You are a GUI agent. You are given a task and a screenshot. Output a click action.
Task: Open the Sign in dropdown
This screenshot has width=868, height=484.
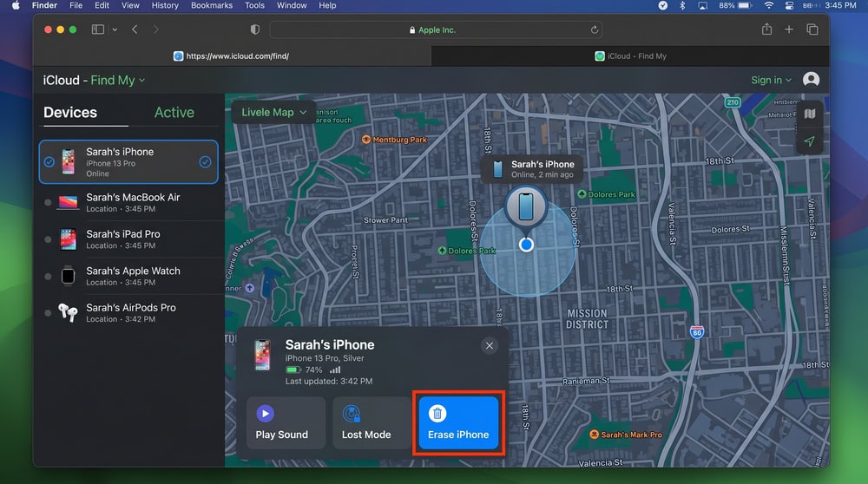[x=771, y=80]
